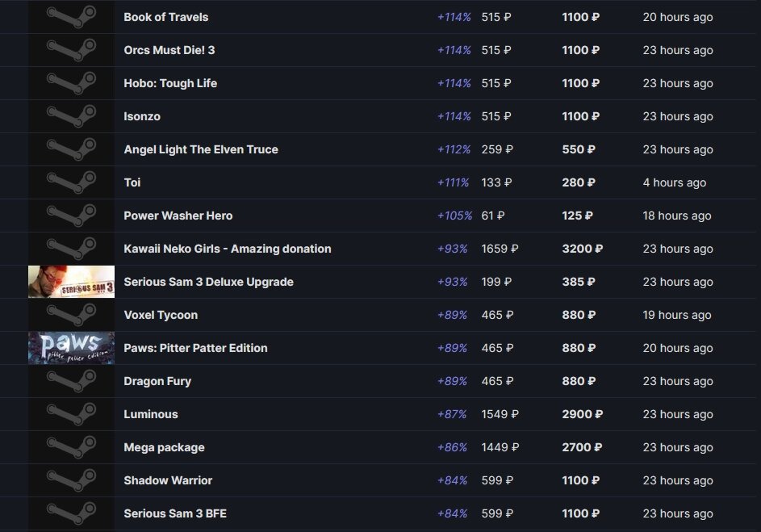Click the Steam placeholder icon beside Isonzo
The width and height of the screenshot is (761, 532).
[x=71, y=116]
